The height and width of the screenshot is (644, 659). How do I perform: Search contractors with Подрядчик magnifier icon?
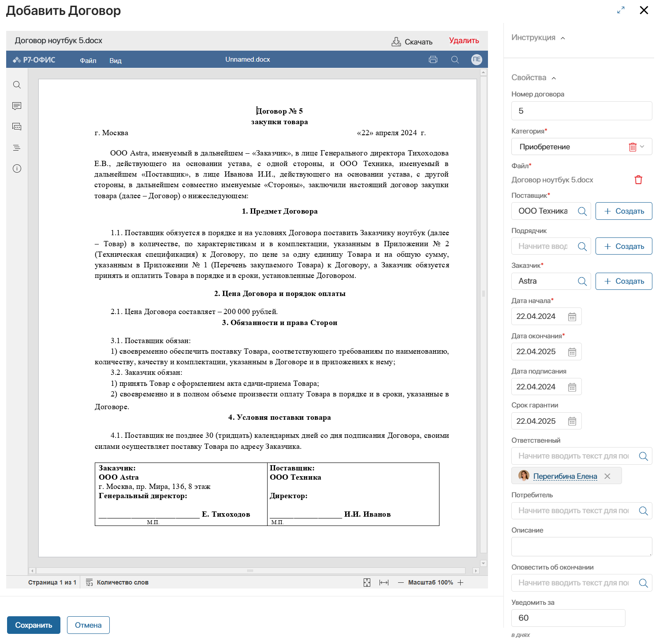pos(582,246)
